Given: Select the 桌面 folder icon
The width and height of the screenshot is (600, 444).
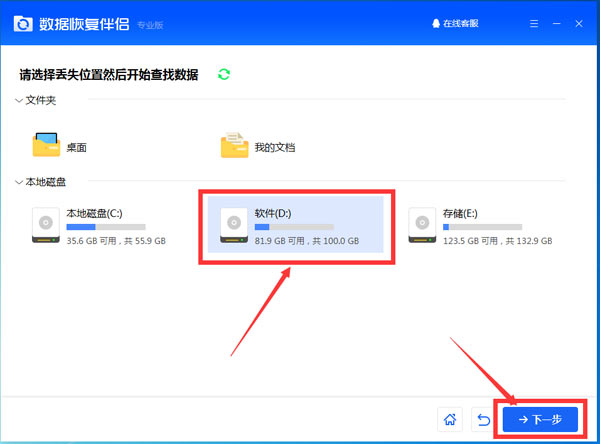Looking at the screenshot, I should coord(46,145).
